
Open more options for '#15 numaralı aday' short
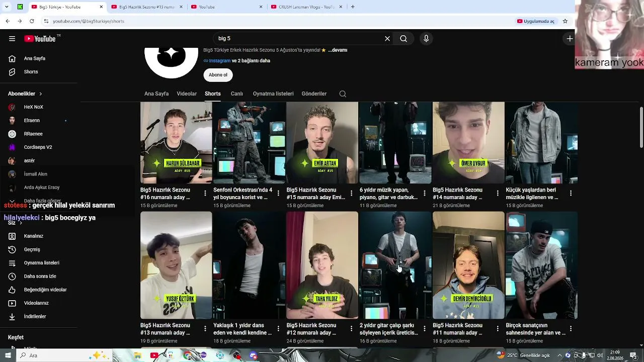coord(351,194)
